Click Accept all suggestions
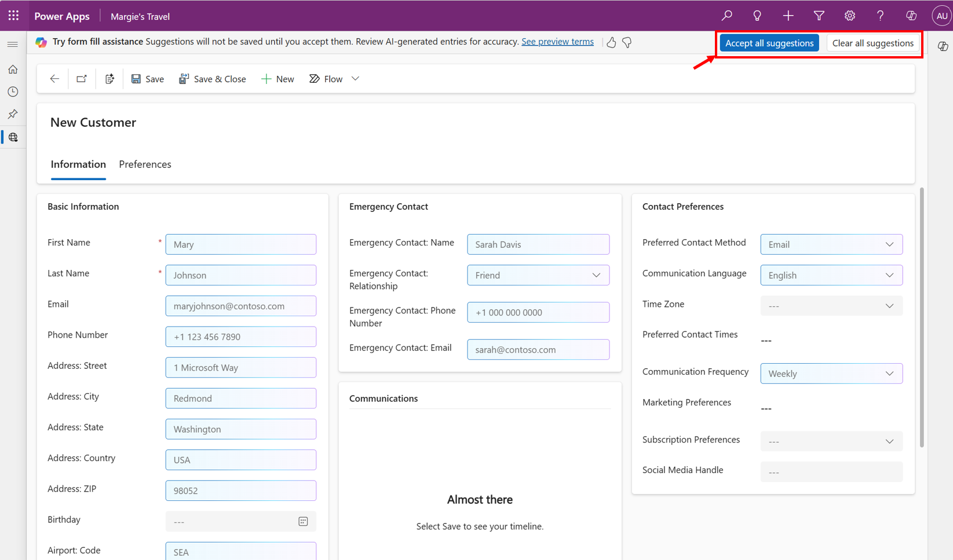This screenshot has width=953, height=560. 769,42
